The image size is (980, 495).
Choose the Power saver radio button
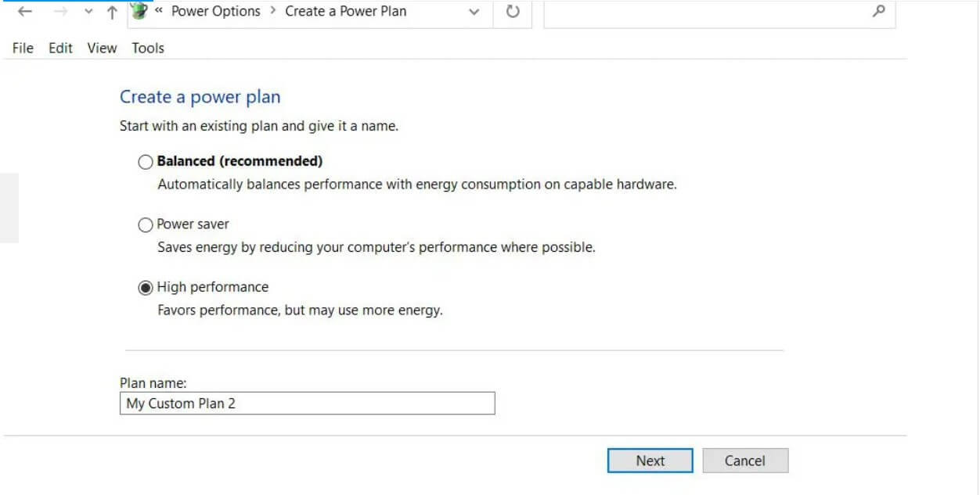(146, 225)
